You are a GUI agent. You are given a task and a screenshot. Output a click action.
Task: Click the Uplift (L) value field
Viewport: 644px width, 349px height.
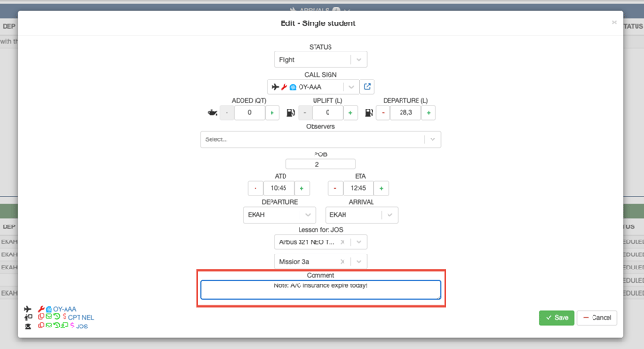coord(328,112)
